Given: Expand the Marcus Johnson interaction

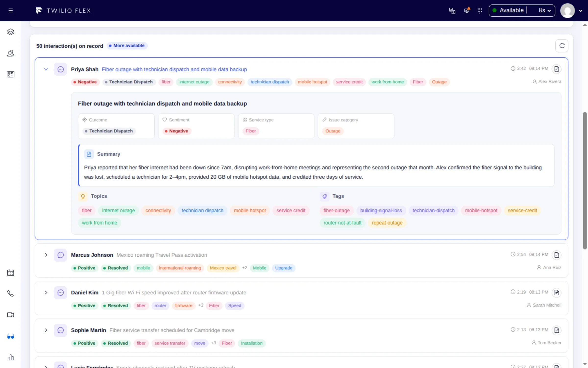Looking at the screenshot, I should [x=46, y=255].
